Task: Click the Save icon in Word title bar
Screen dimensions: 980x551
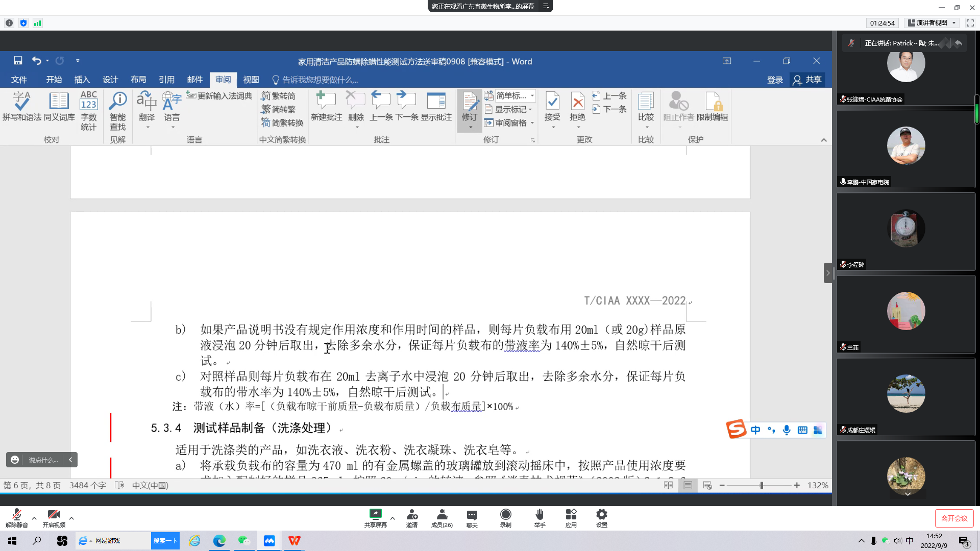Action: coord(18,61)
